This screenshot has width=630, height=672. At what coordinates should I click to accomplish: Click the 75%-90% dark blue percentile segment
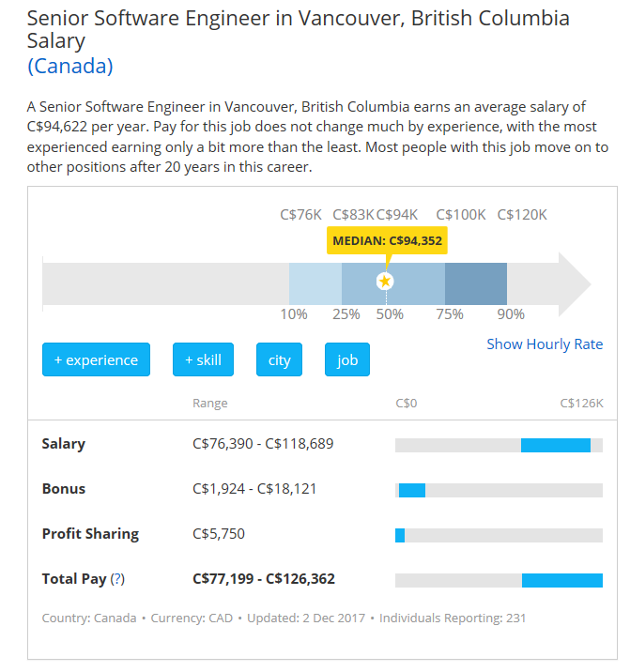[x=475, y=282]
